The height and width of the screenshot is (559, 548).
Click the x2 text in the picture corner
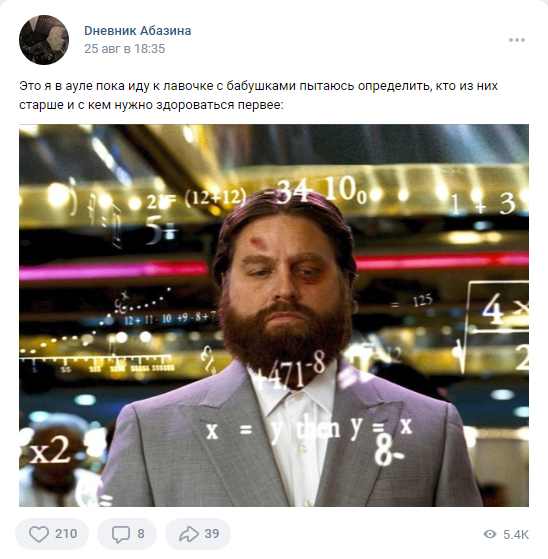click(49, 450)
